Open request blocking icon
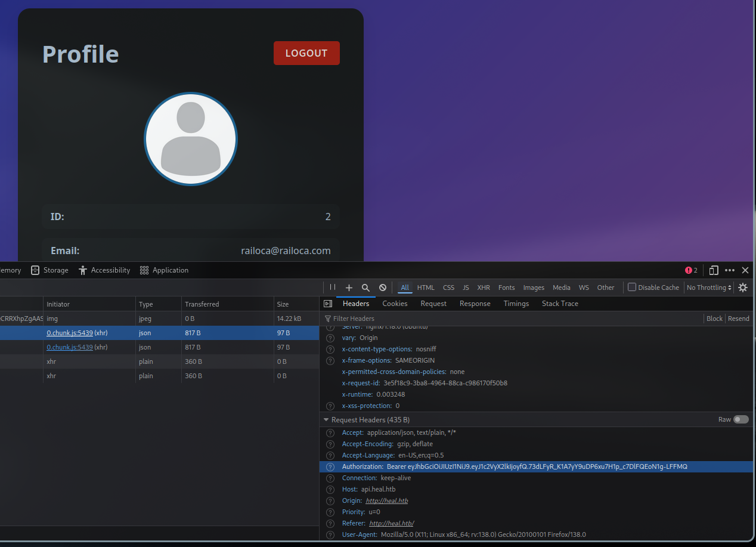Image resolution: width=756 pixels, height=547 pixels. click(383, 288)
